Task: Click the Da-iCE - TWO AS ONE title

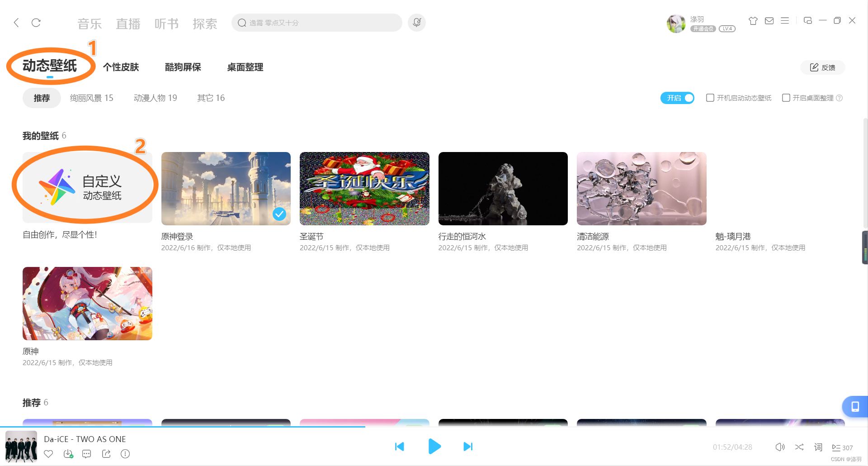Action: pos(85,439)
